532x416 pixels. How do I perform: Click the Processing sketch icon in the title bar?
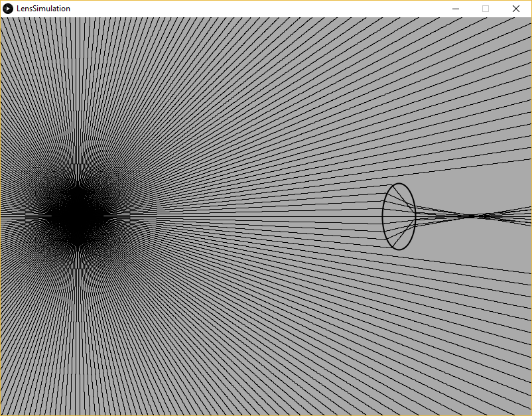[x=9, y=9]
